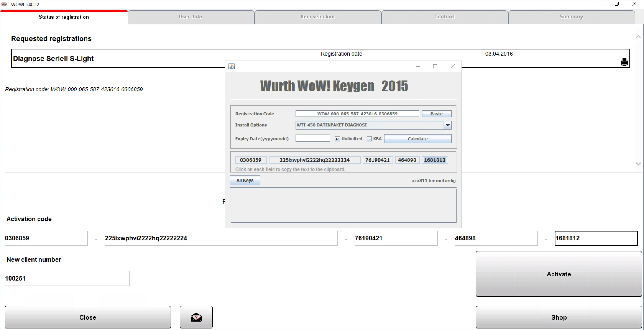Copy the 76190421 key field in keygen

[378, 160]
